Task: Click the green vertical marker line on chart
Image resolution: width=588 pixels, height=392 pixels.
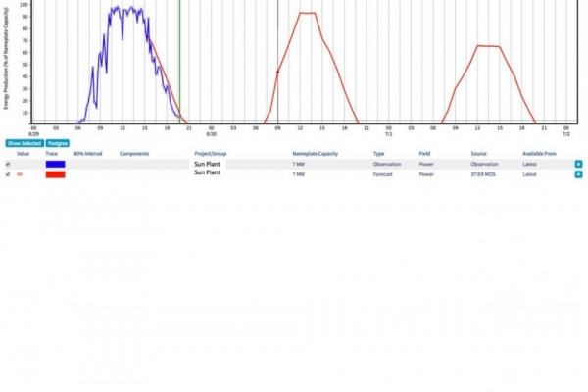Action: pyautogui.click(x=179, y=59)
